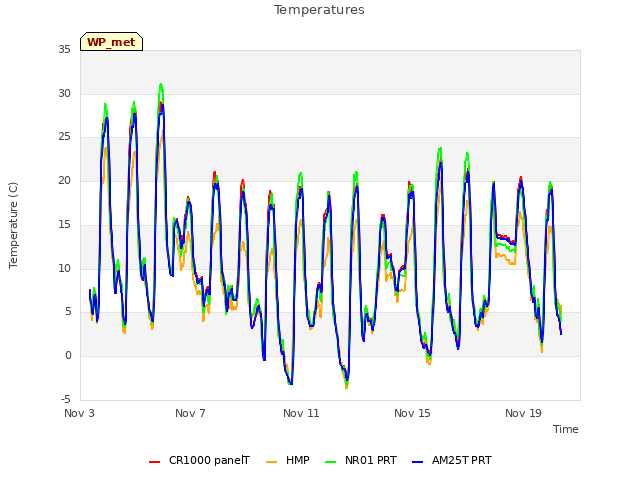Toggle the CR1000 panelT legend entry
Image resolution: width=640 pixels, height=480 pixels.
coord(199,460)
